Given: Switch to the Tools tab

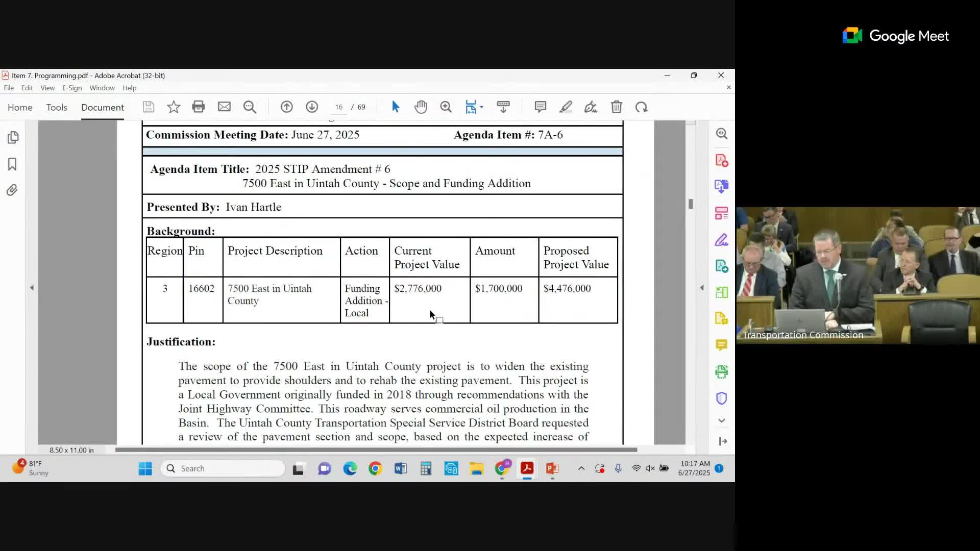Looking at the screenshot, I should 57,107.
